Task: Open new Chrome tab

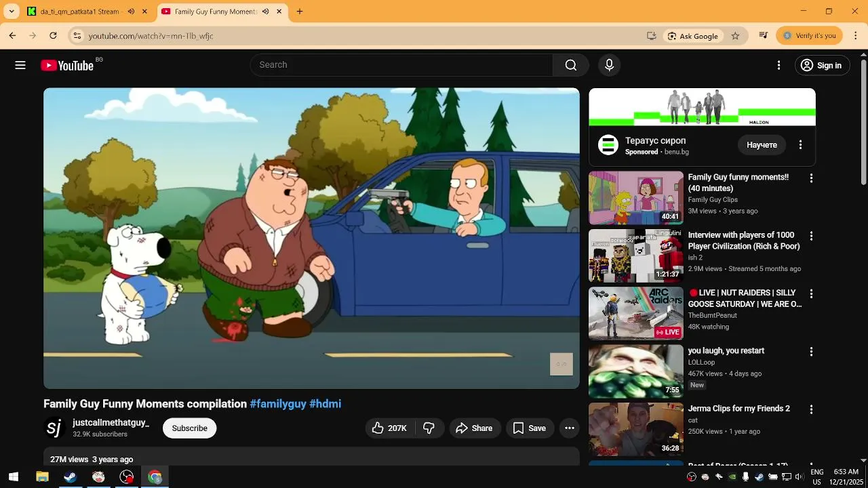Action: [300, 12]
